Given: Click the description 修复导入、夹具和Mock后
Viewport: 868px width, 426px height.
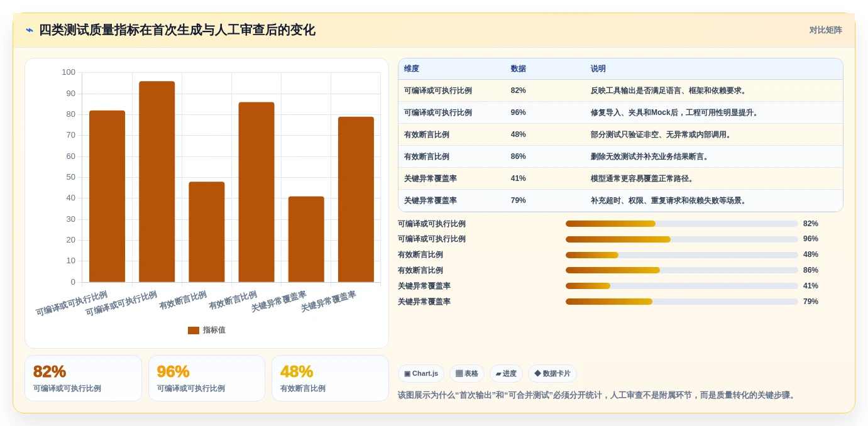Looking at the screenshot, I should click(x=676, y=112).
